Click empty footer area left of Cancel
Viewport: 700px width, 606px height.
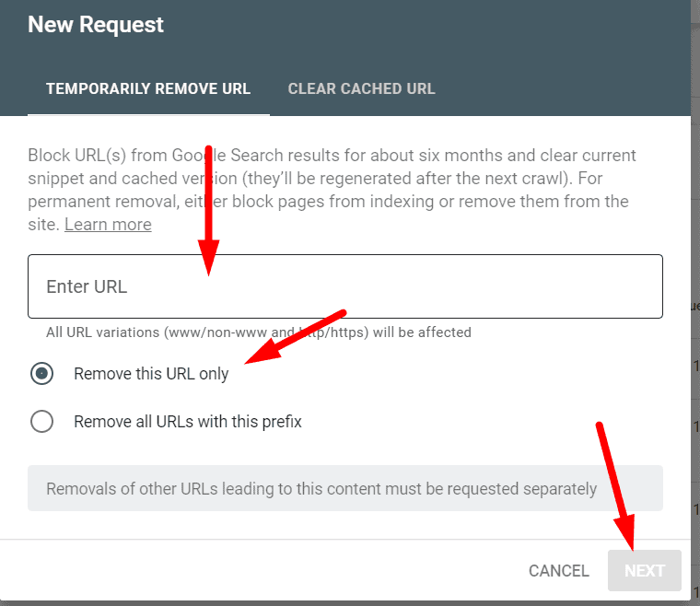point(258,571)
